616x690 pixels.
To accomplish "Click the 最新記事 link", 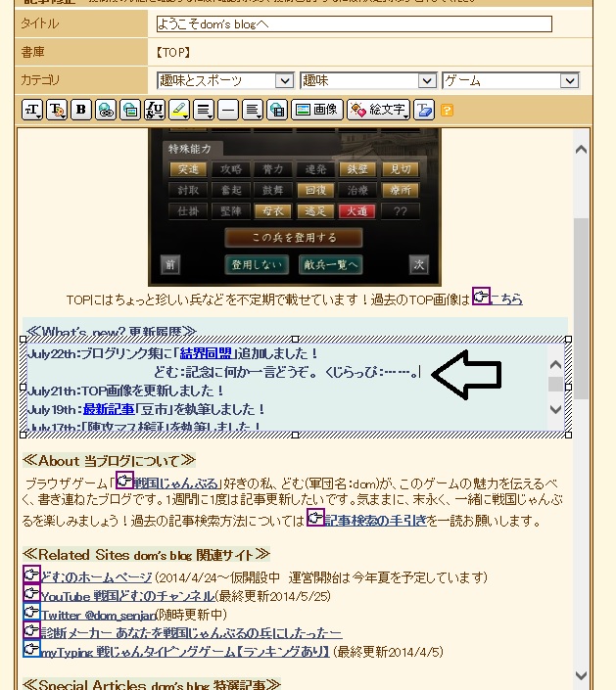I will 109,409.
